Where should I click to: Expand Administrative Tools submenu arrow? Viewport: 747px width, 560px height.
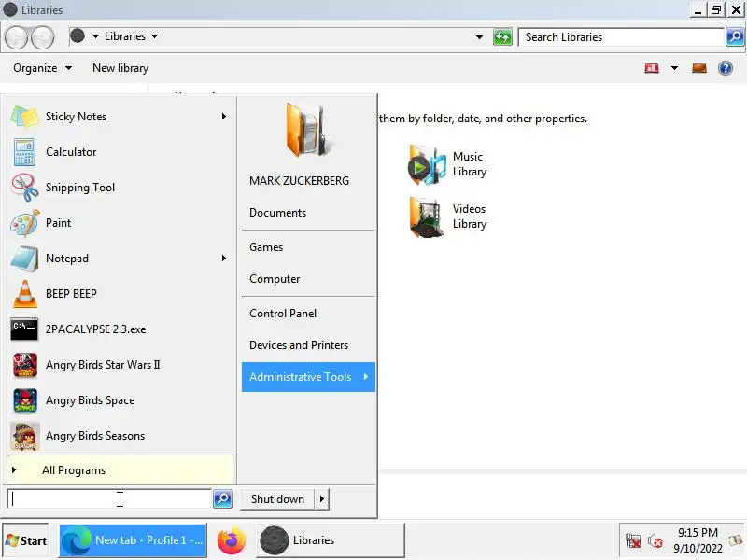pyautogui.click(x=366, y=377)
